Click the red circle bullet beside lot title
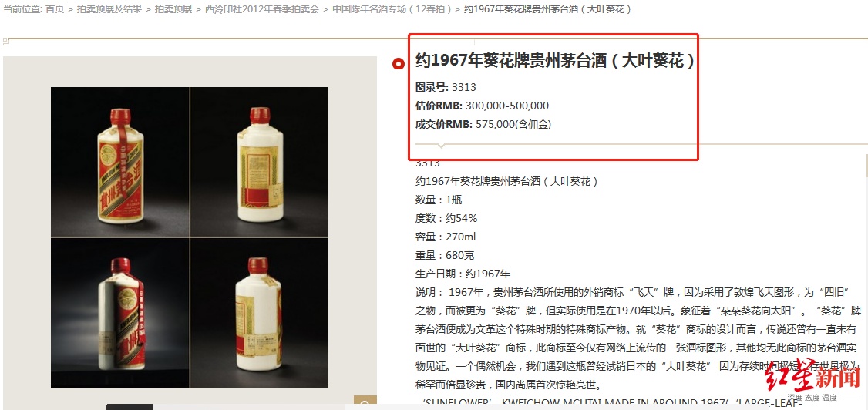868x410 pixels. (398, 64)
